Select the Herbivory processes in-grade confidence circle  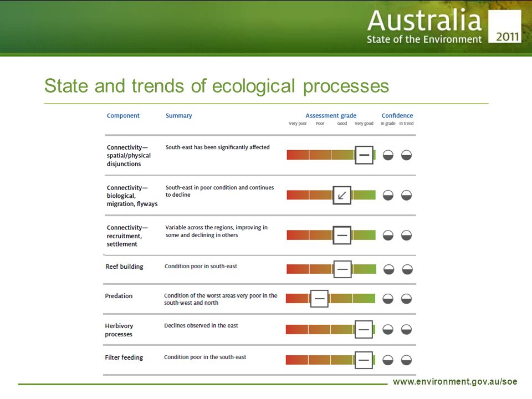pos(388,329)
